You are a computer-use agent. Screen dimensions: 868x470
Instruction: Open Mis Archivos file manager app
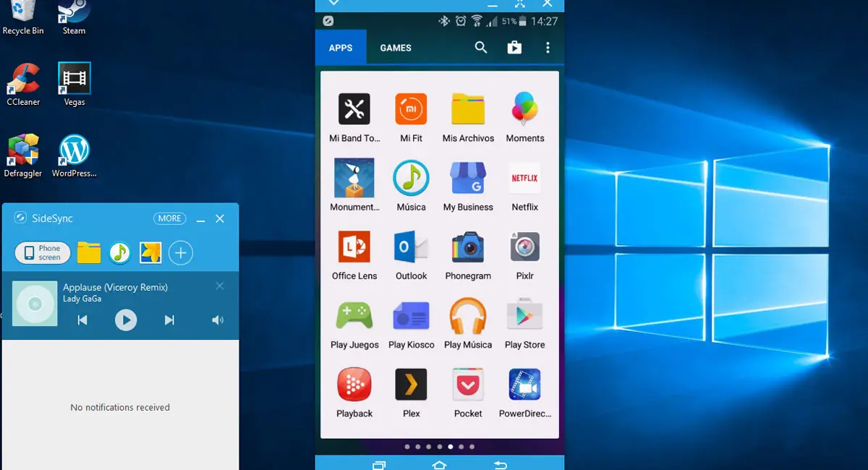468,109
